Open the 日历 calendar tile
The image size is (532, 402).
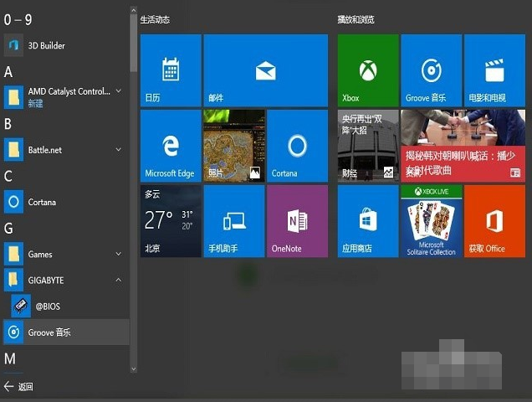(171, 70)
